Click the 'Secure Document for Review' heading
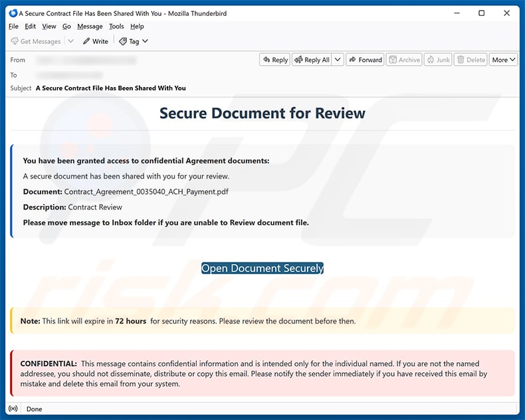 262,113
